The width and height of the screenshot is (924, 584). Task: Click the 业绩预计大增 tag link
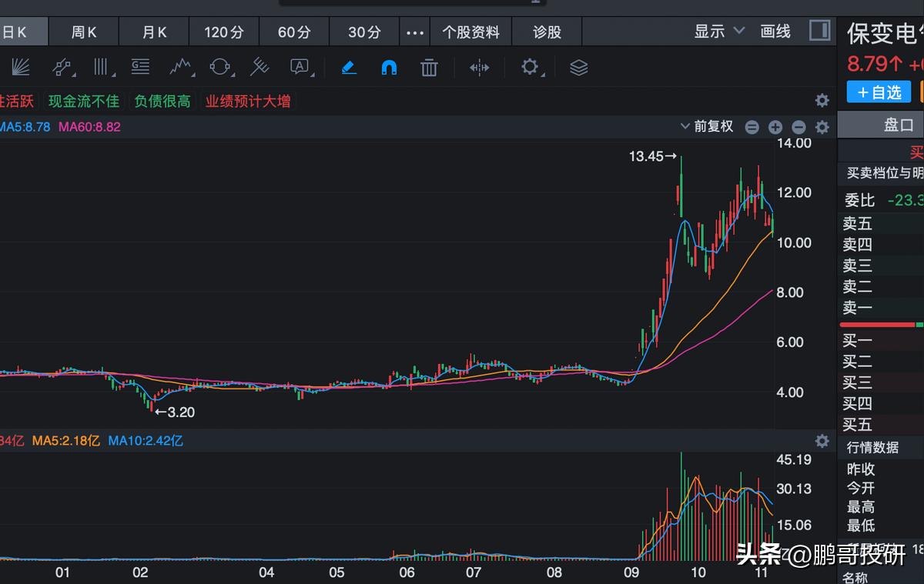pos(247,101)
